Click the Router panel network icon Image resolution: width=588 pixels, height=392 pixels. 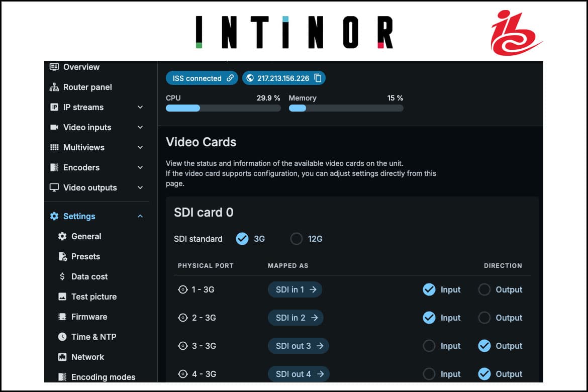(54, 87)
